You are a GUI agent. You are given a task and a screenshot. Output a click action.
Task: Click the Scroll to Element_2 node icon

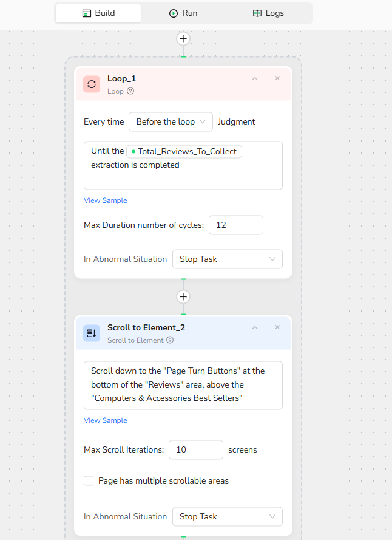pyautogui.click(x=92, y=333)
